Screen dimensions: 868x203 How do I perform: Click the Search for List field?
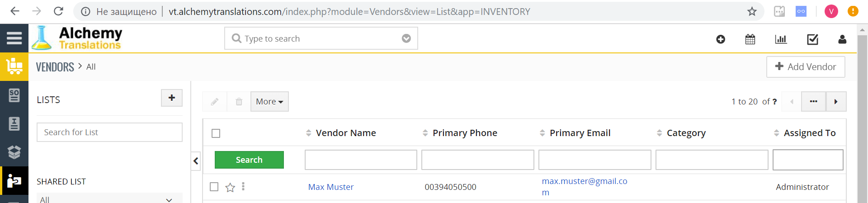109,132
